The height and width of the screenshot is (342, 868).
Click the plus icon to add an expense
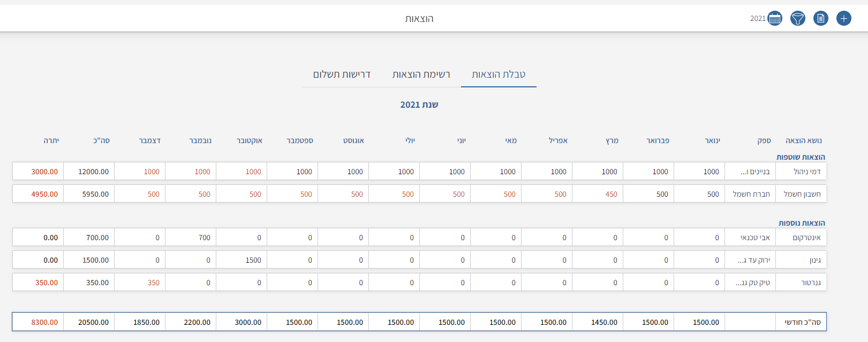(x=843, y=19)
